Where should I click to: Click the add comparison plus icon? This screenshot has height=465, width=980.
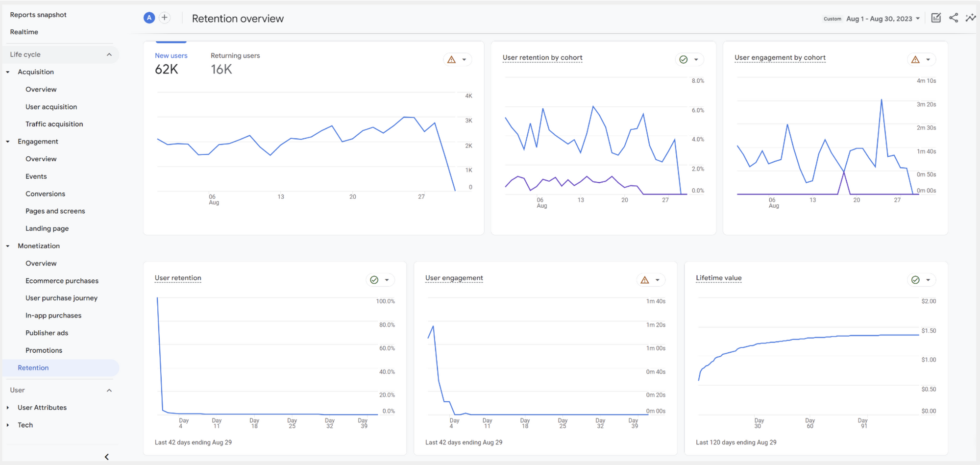point(165,18)
